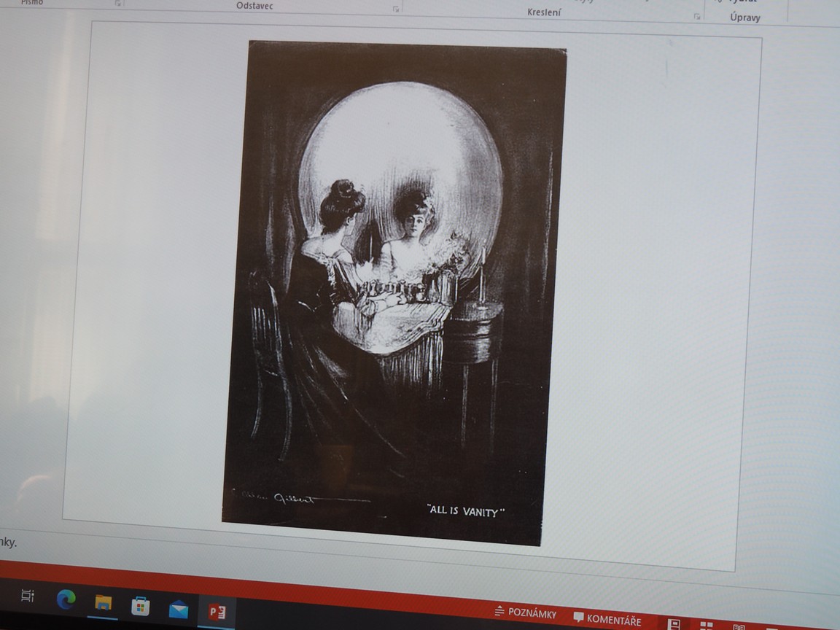Viewport: 840px width, 630px height.
Task: Open the Odstavec dialog launcher
Action: (x=396, y=9)
